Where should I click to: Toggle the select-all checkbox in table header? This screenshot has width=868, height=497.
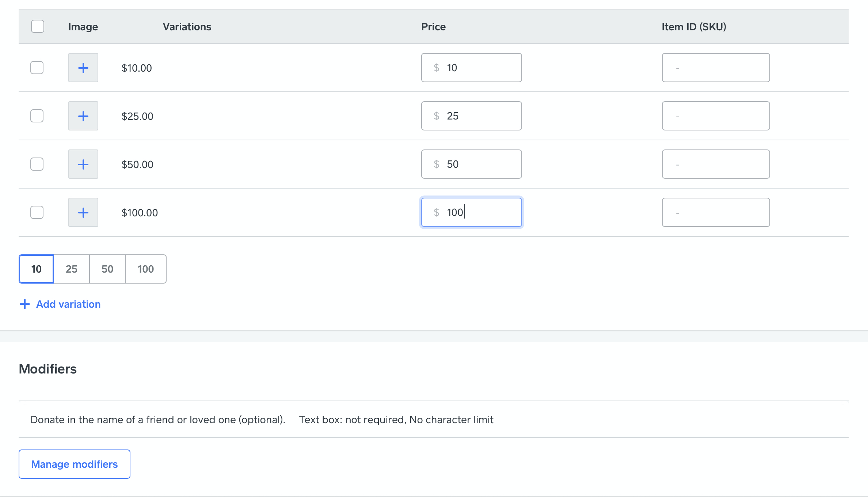(x=37, y=26)
